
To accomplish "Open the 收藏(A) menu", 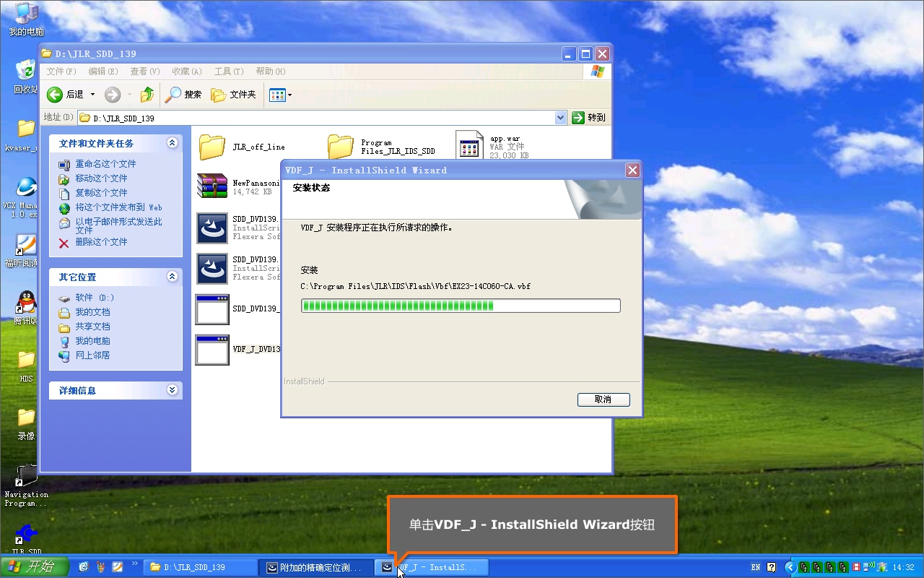I will 187,72.
